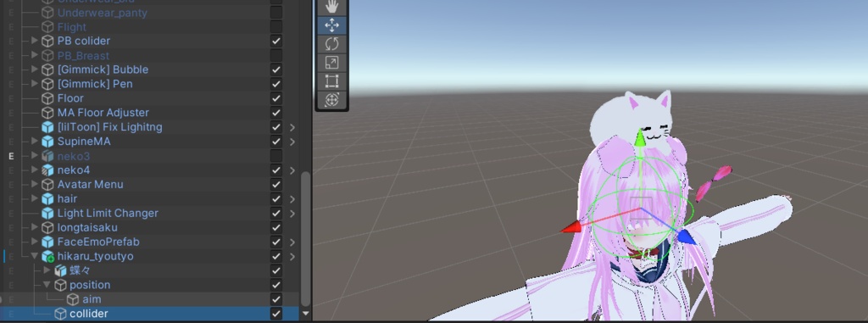Expand the 蝶々 tree item
Viewport: 868px width, 323px height.
point(47,270)
